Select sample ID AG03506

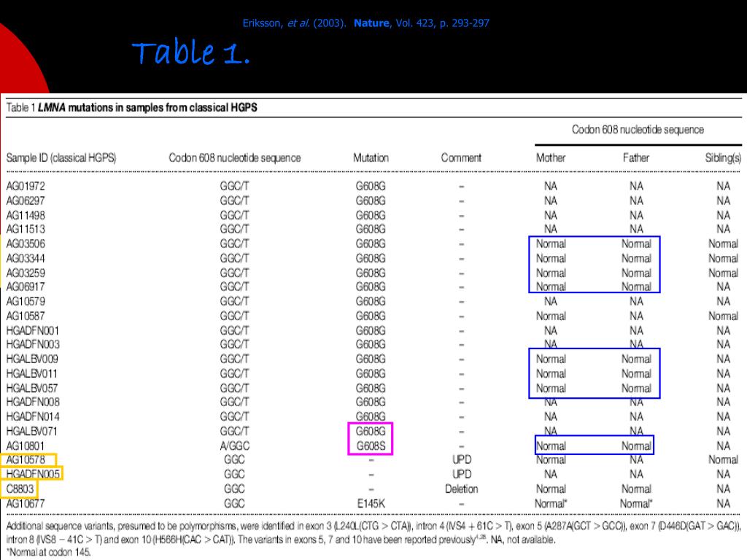pyautogui.click(x=26, y=244)
